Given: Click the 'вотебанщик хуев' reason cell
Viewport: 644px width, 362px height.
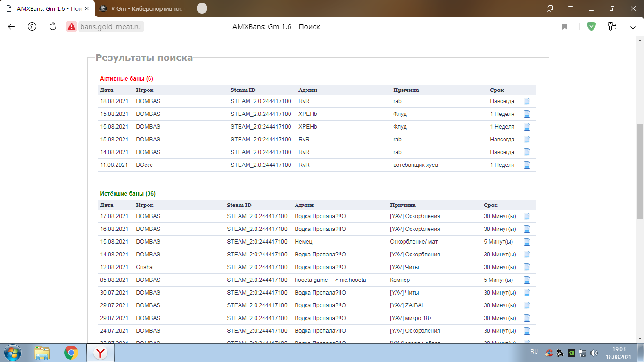Looking at the screenshot, I should point(415,165).
